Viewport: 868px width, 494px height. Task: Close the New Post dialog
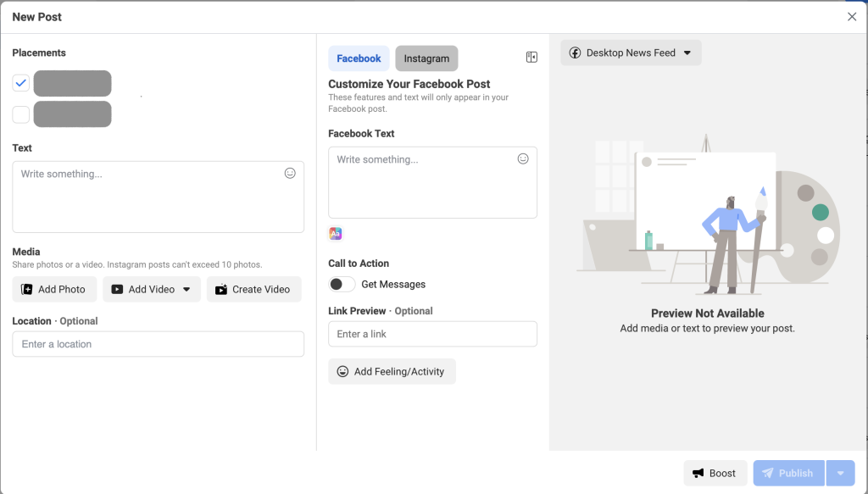[x=852, y=17]
